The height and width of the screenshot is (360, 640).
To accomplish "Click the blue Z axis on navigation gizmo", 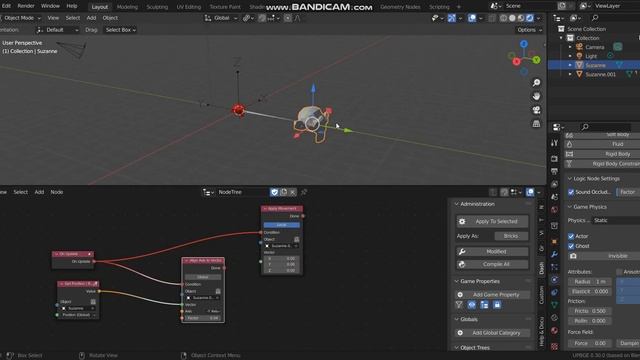I will point(524,44).
